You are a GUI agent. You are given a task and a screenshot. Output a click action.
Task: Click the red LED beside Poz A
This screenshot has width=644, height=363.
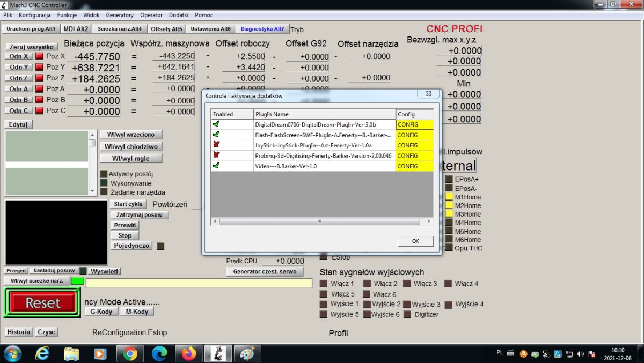click(39, 89)
